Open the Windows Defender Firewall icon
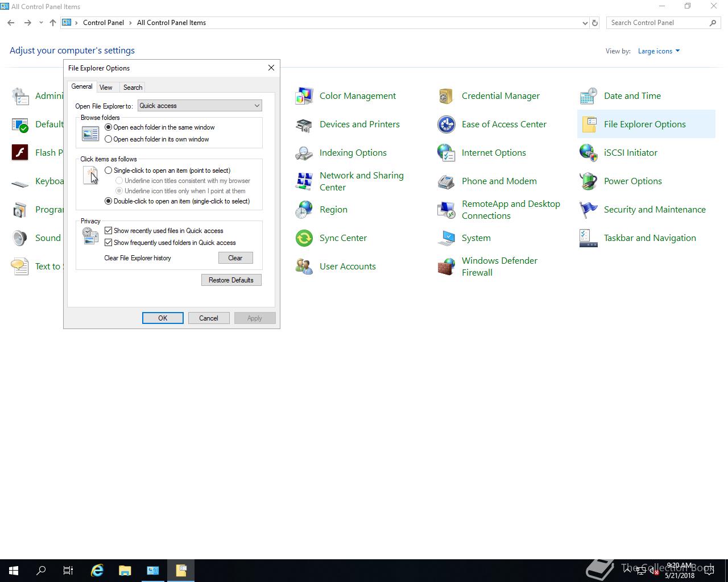The image size is (728, 582). (x=446, y=267)
